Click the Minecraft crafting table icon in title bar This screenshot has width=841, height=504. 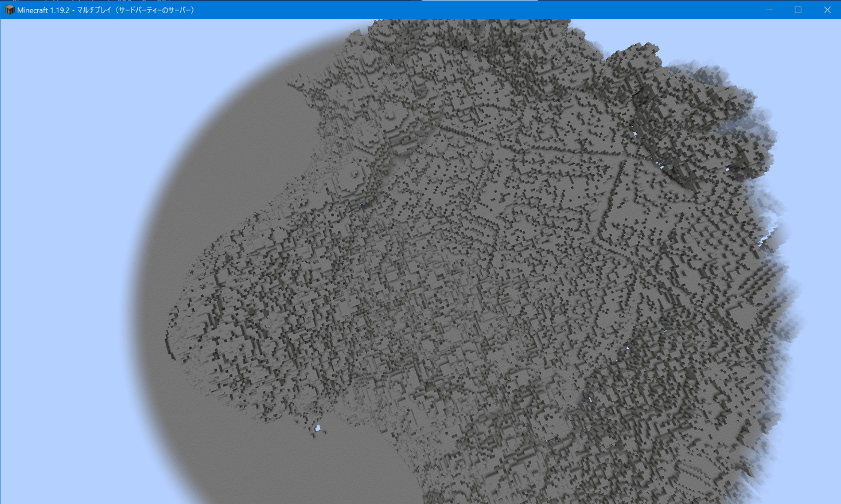[x=10, y=10]
